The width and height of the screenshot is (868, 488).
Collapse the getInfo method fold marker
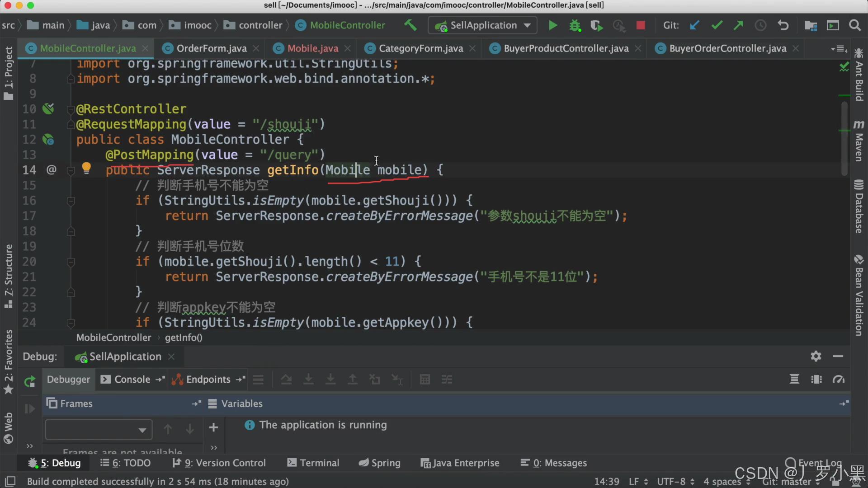tap(71, 170)
